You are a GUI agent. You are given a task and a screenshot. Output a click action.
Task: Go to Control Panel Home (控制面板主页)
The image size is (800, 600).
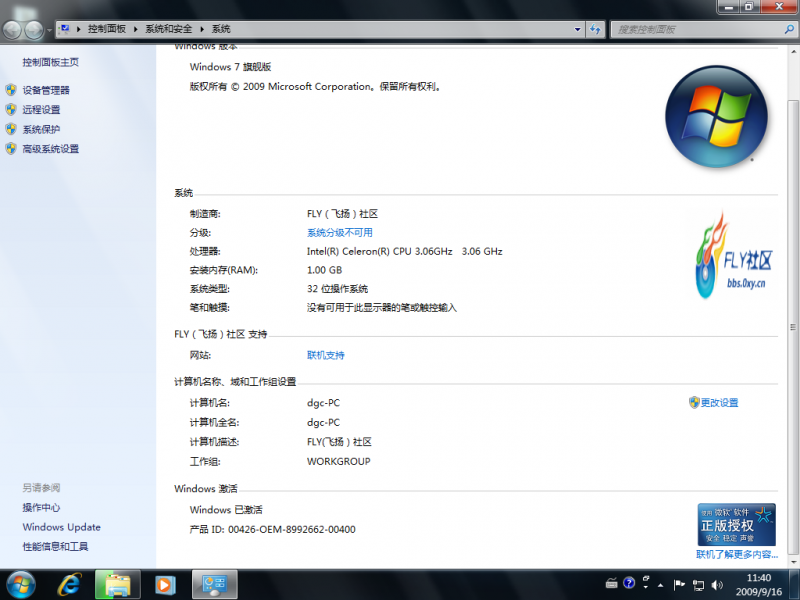pyautogui.click(x=51, y=62)
